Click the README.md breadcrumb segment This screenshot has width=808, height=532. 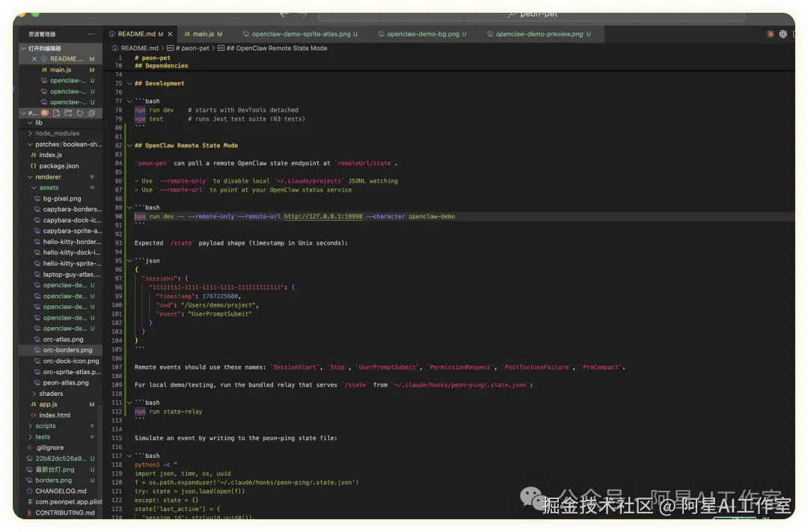[x=140, y=48]
